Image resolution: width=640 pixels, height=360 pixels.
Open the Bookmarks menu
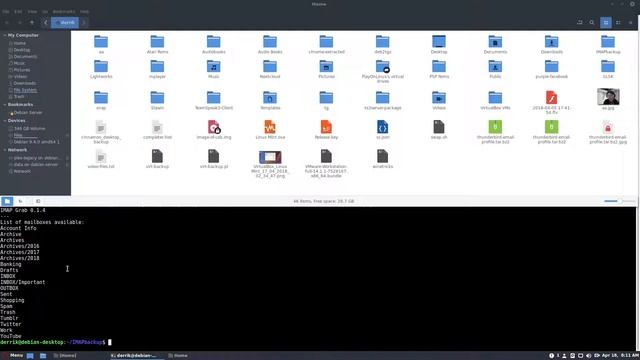pyautogui.click(x=64, y=11)
